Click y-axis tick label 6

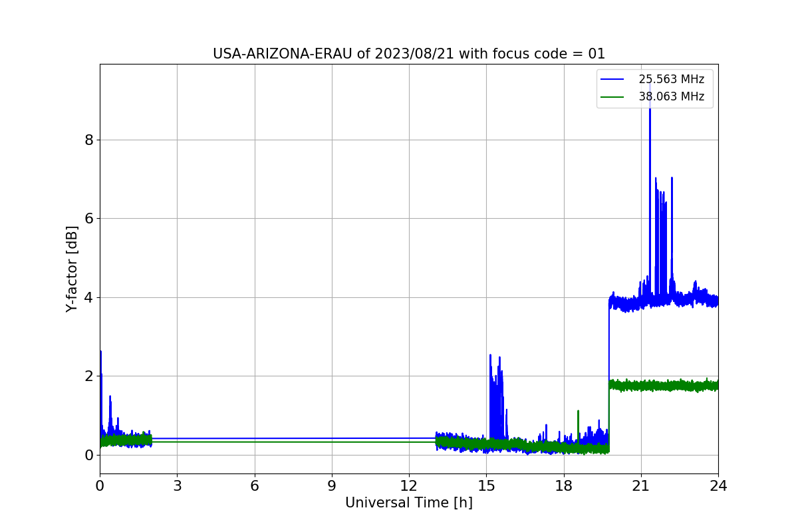coord(88,219)
